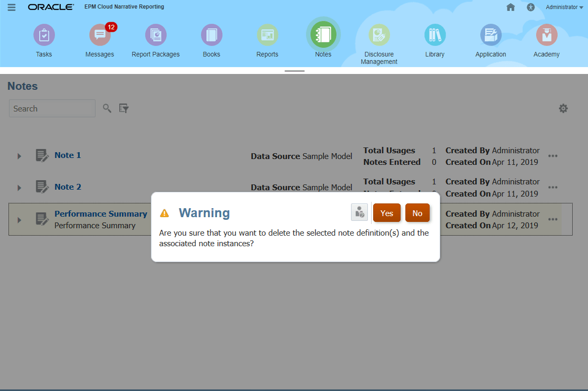Click the warning triangle icon

pyautogui.click(x=164, y=213)
